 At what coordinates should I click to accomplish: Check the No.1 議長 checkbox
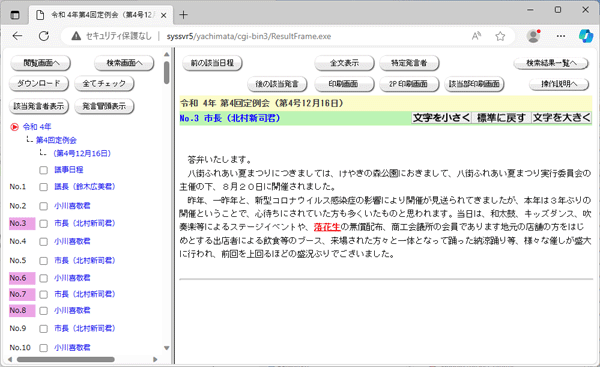(x=44, y=187)
